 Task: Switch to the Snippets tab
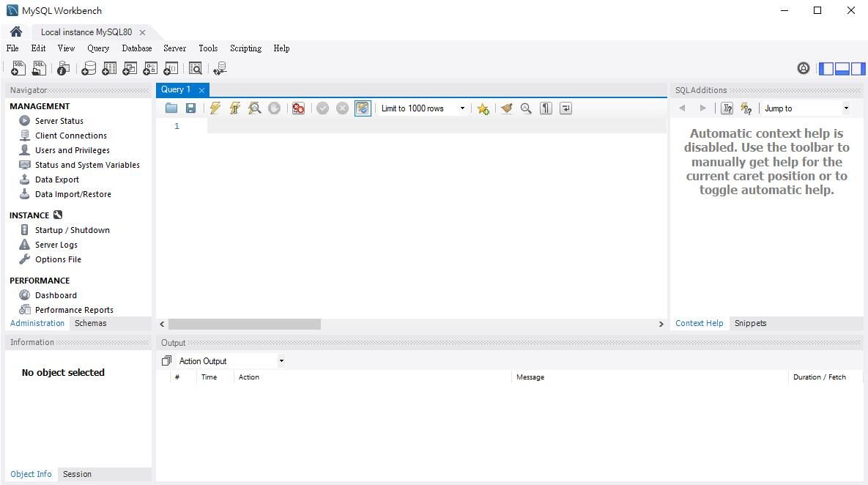pyautogui.click(x=750, y=323)
